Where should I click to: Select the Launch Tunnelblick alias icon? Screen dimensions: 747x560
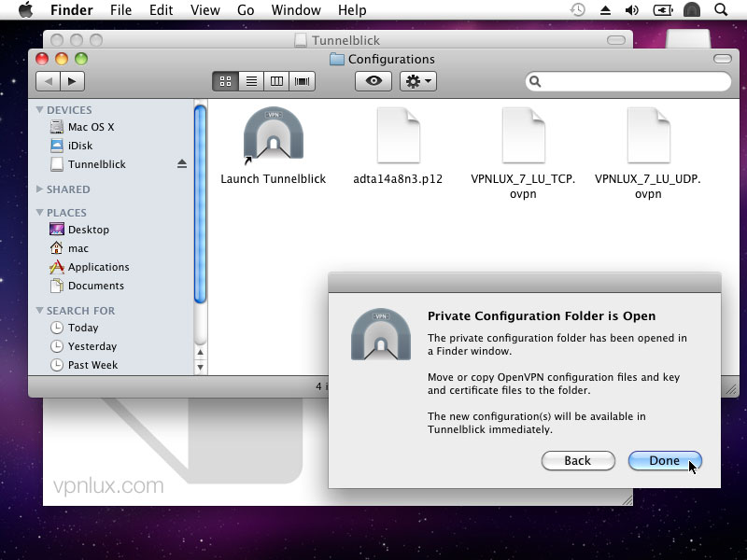(x=273, y=133)
